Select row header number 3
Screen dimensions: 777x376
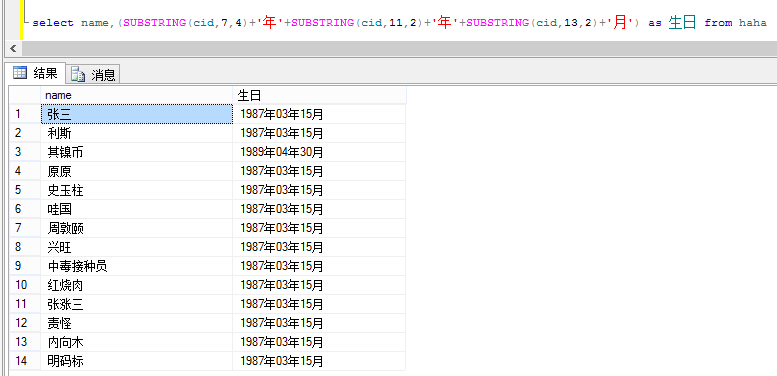pos(25,152)
